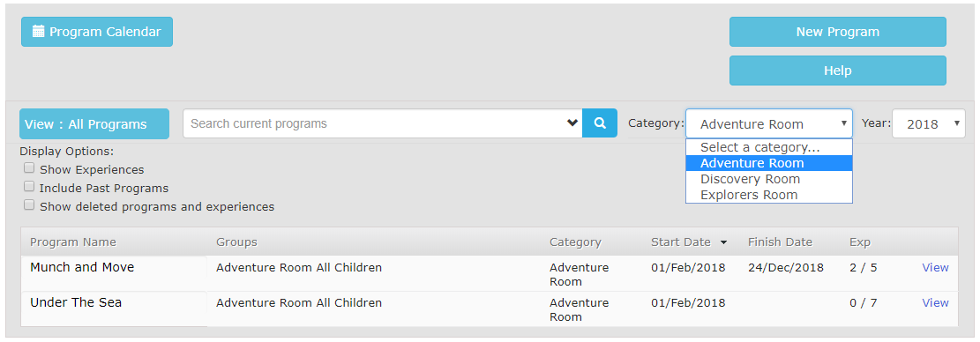
Task: Click the New Program button
Action: [x=837, y=32]
